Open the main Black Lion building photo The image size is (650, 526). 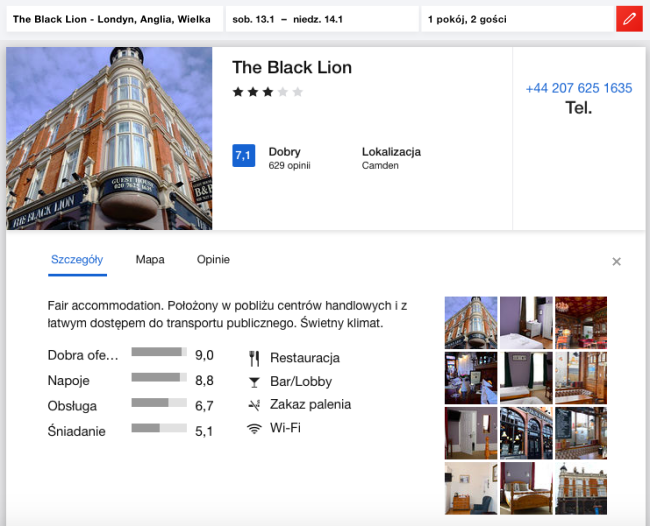pyautogui.click(x=109, y=138)
